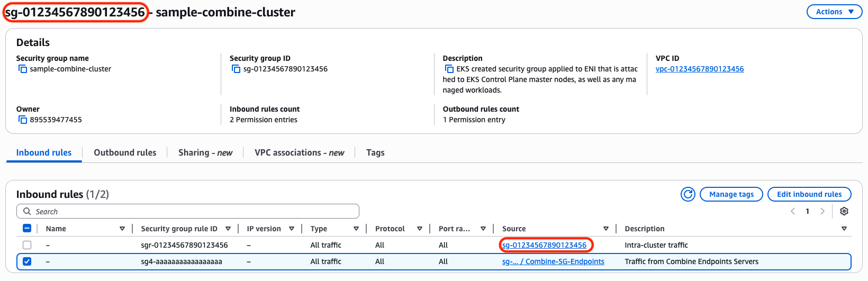This screenshot has width=868, height=281.
Task: Copy the owner account number
Action: pos(23,120)
